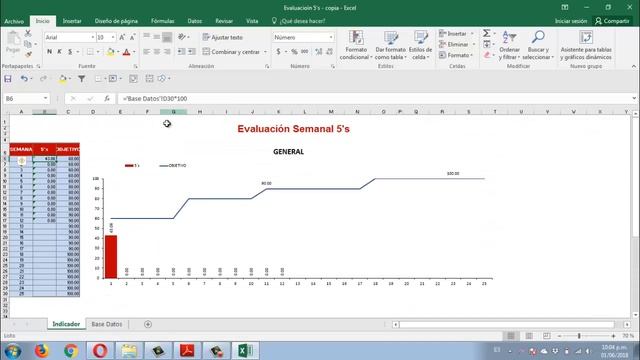Click the text orientation icon
The image size is (640, 360).
pyautogui.click(x=182, y=37)
